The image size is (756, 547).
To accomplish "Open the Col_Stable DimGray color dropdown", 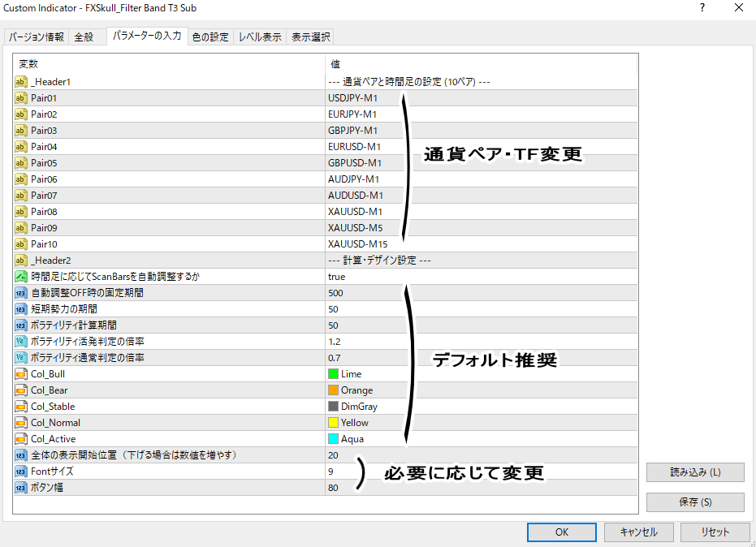I will tap(358, 407).
